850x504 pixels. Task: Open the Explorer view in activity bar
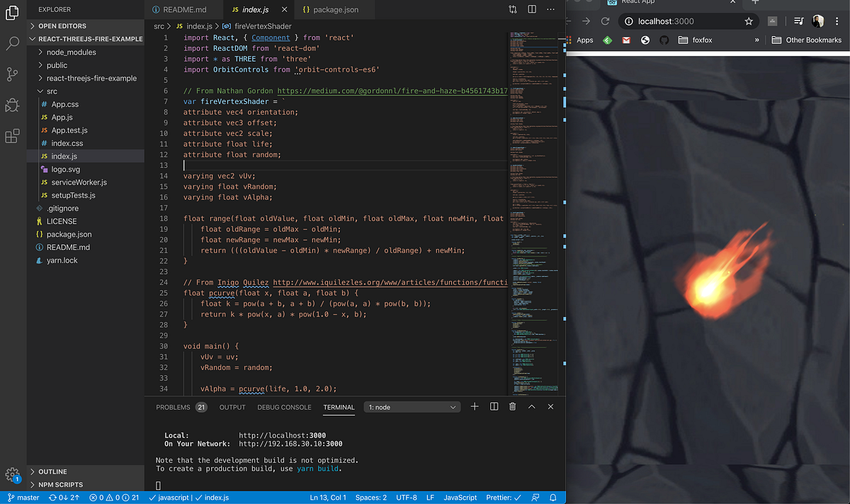click(x=12, y=12)
